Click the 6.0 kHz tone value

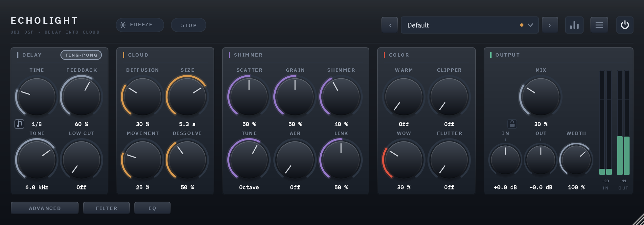[37, 187]
